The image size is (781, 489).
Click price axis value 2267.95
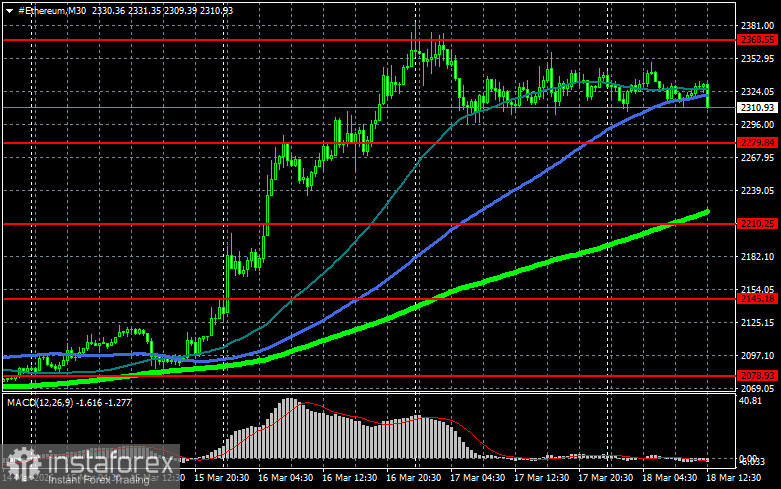click(x=758, y=157)
